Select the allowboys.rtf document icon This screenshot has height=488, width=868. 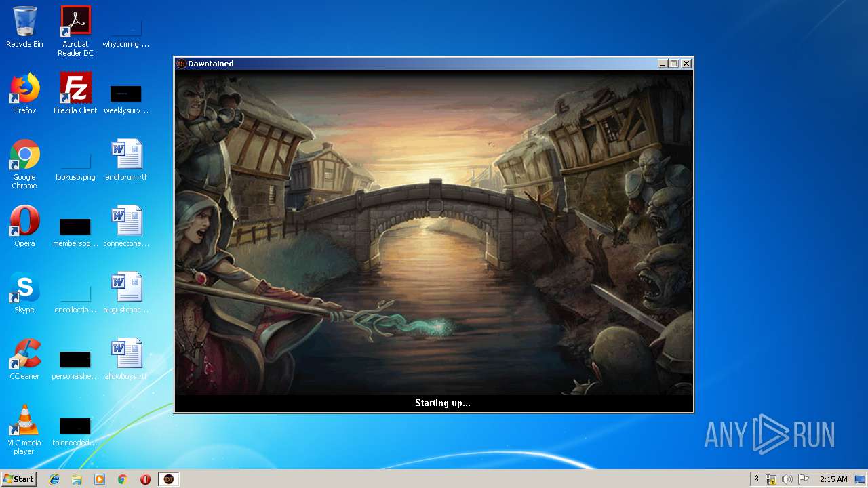coord(126,359)
